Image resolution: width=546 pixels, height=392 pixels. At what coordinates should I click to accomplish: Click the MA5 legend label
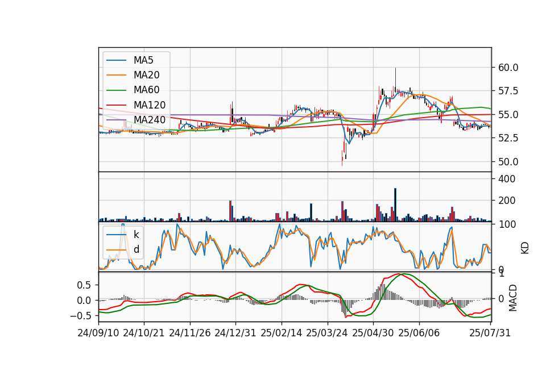[x=143, y=60]
